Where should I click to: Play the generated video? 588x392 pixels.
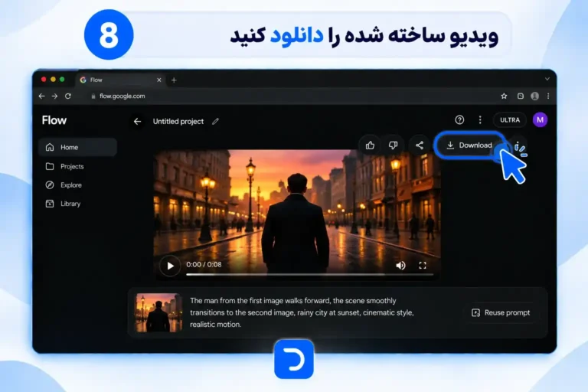coord(170,266)
